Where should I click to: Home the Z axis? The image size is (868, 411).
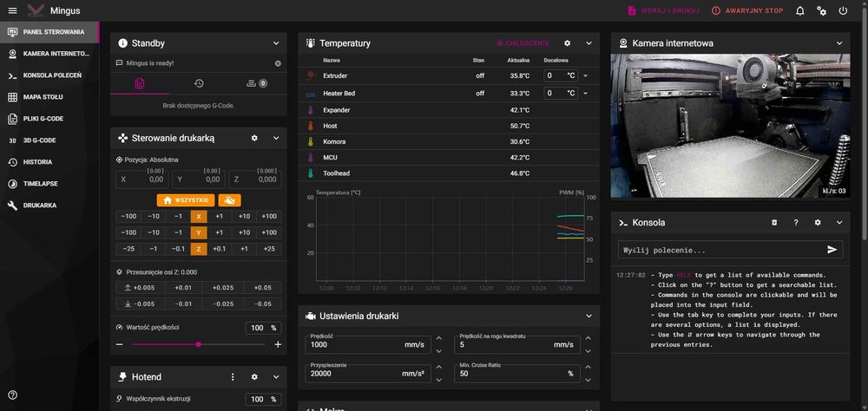(x=199, y=249)
